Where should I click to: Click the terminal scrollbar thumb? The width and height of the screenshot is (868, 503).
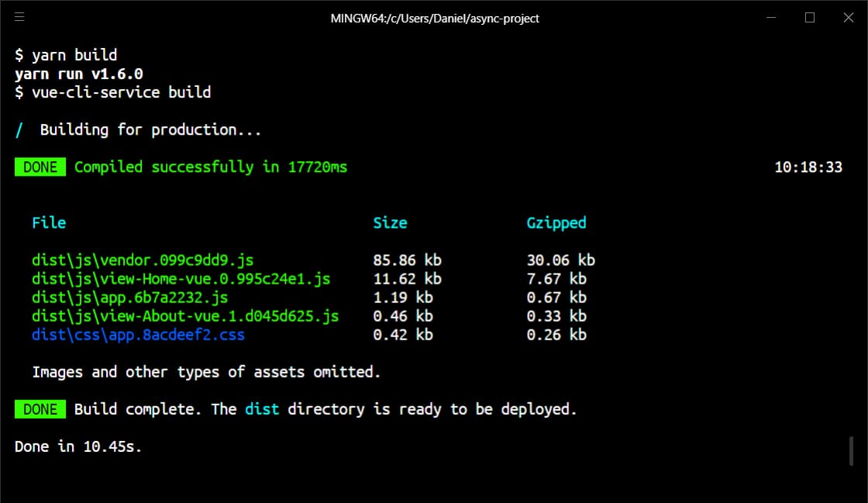point(852,451)
